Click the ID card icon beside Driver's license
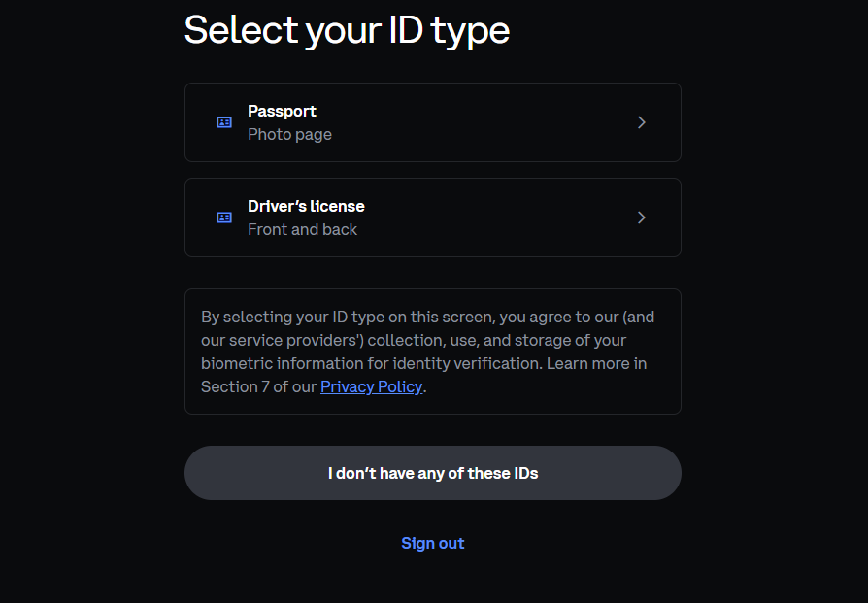 pos(223,218)
